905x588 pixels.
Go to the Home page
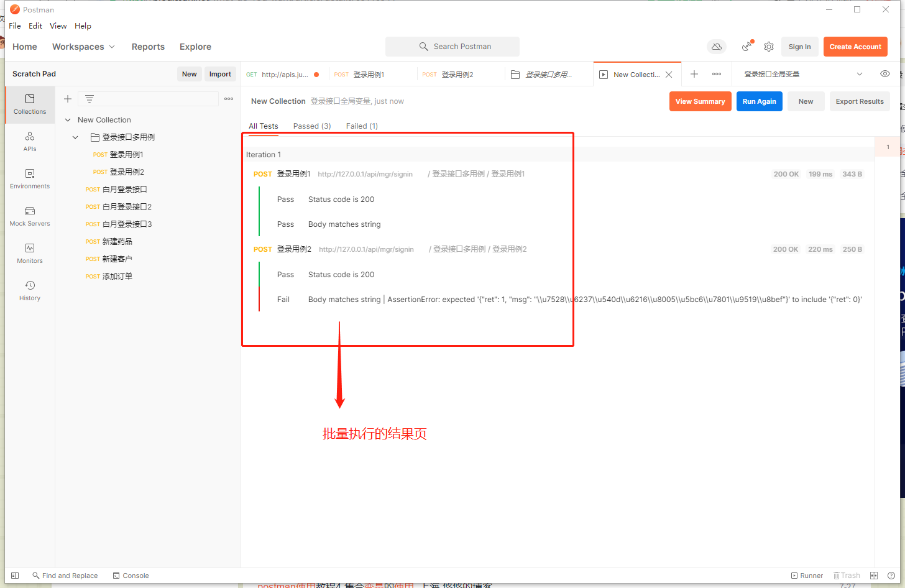[25, 47]
